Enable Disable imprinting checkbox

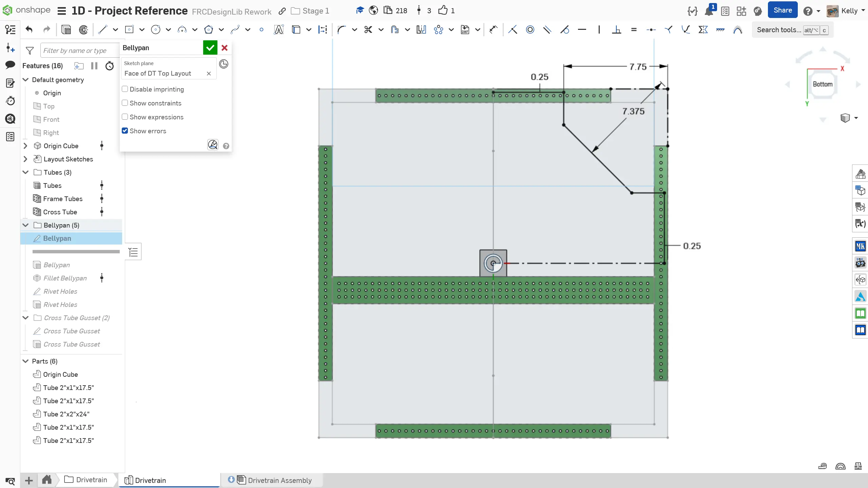click(x=125, y=89)
